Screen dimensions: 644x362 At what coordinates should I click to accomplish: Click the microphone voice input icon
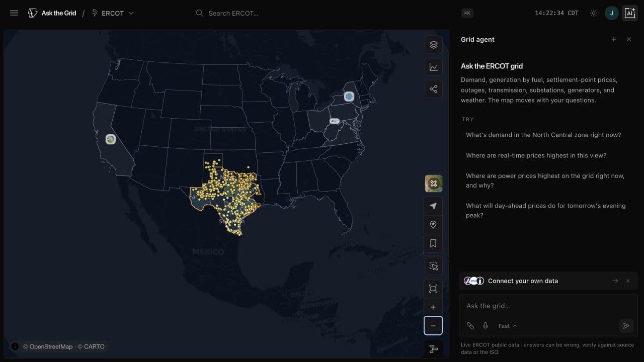[486, 326]
